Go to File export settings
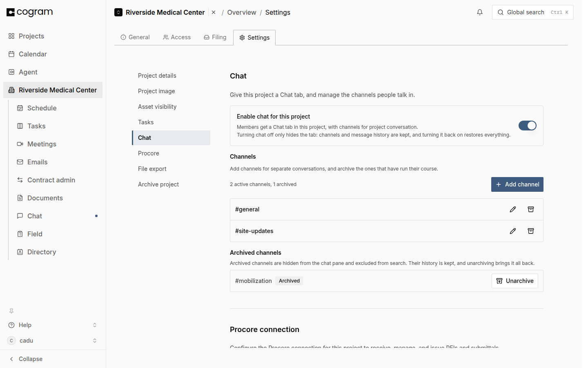Image resolution: width=588 pixels, height=368 pixels. pyautogui.click(x=171, y=169)
